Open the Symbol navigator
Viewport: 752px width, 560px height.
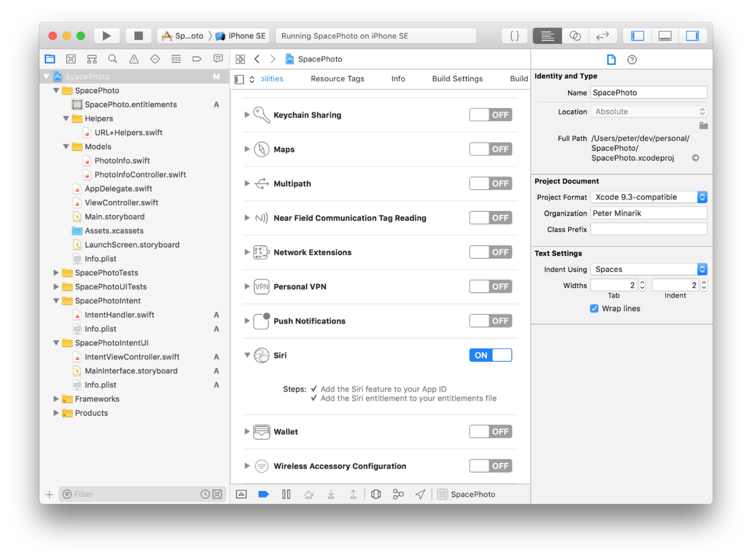(92, 59)
